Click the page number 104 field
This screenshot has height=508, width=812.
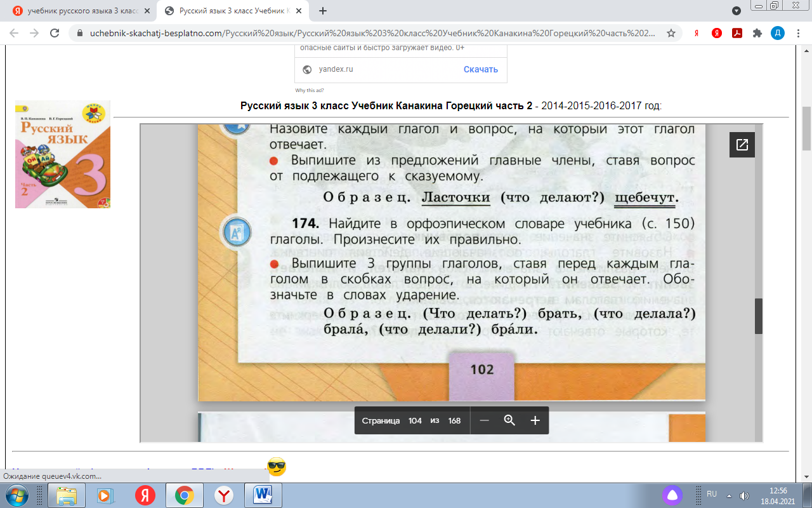(x=415, y=420)
